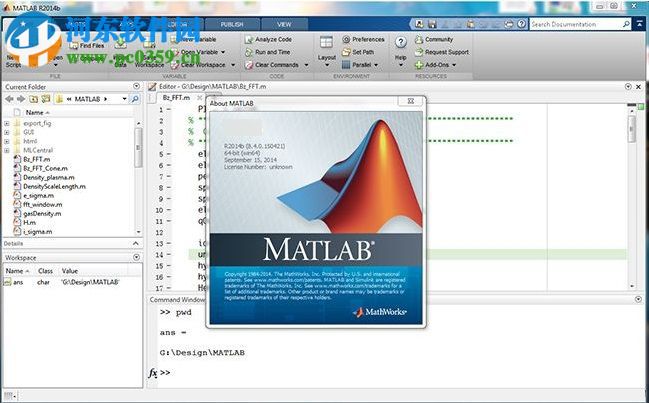
Task: Toggle breakpoint at line 5
Action: coord(169,154)
